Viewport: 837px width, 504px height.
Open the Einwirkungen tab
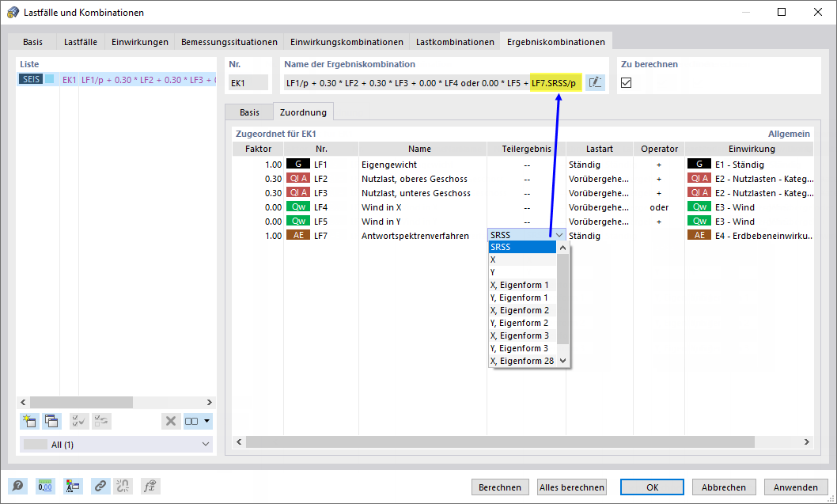pyautogui.click(x=140, y=42)
